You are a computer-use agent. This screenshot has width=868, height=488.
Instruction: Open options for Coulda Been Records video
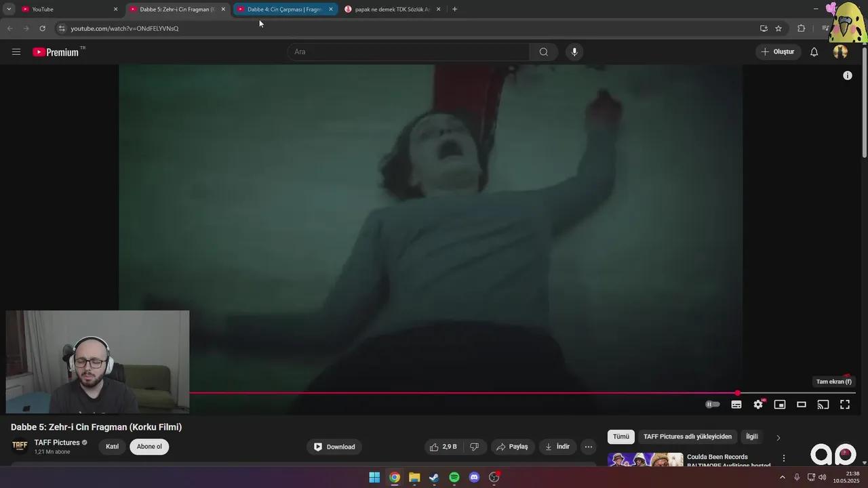click(x=784, y=458)
